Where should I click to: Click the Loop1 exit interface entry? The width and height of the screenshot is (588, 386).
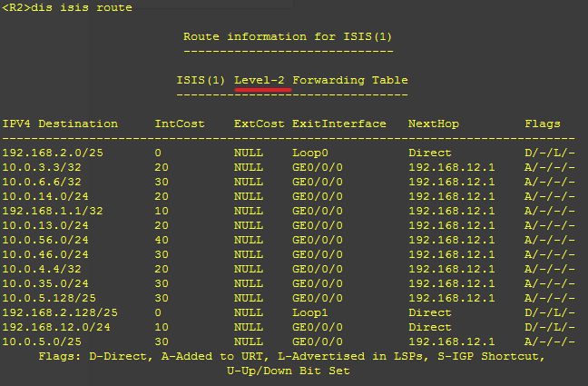click(310, 312)
